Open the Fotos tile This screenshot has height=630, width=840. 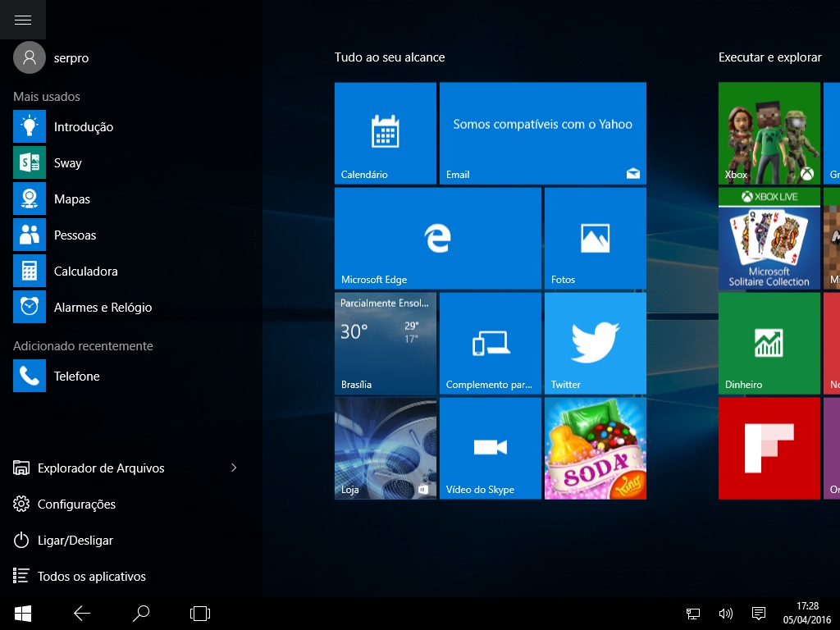tap(595, 238)
